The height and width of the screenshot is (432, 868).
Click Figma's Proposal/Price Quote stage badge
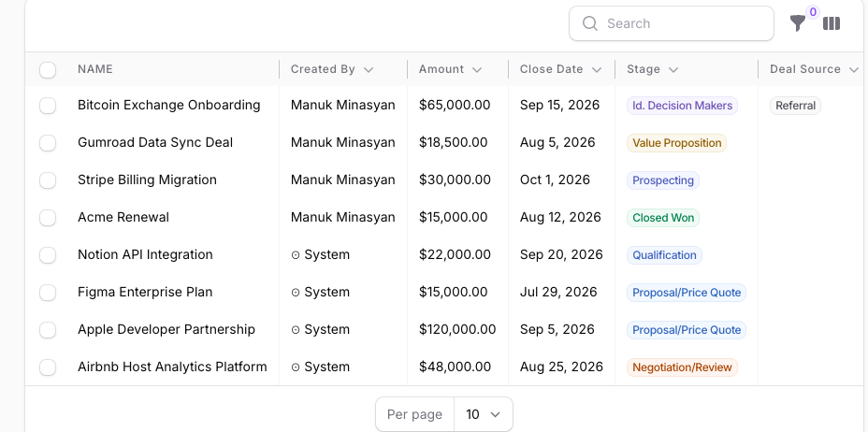click(x=687, y=293)
